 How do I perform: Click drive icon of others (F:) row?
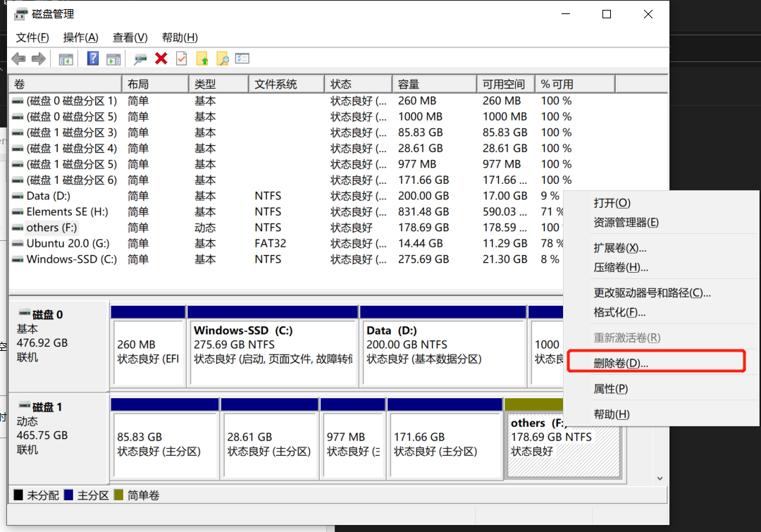(x=18, y=228)
